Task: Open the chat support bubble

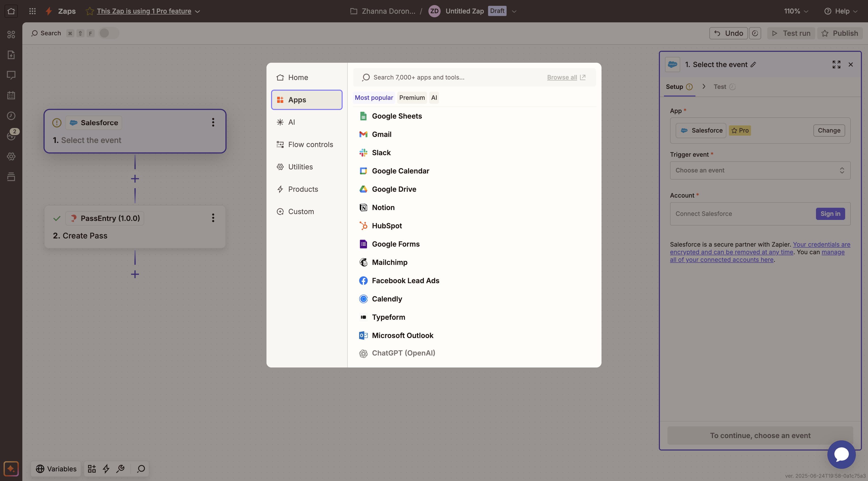Action: coord(841,454)
